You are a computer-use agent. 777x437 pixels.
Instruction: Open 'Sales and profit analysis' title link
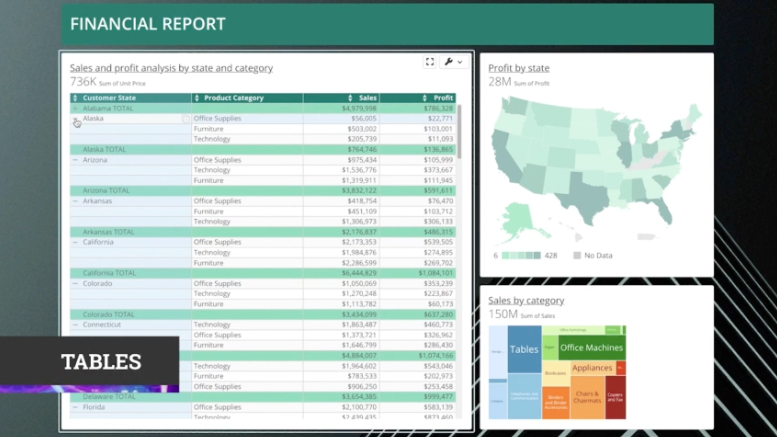click(x=171, y=68)
